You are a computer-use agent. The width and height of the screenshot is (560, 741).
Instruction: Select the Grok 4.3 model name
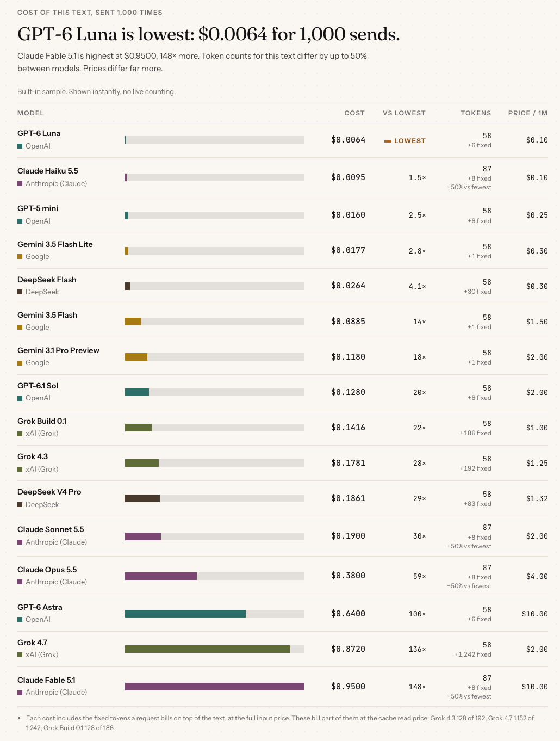tap(33, 456)
